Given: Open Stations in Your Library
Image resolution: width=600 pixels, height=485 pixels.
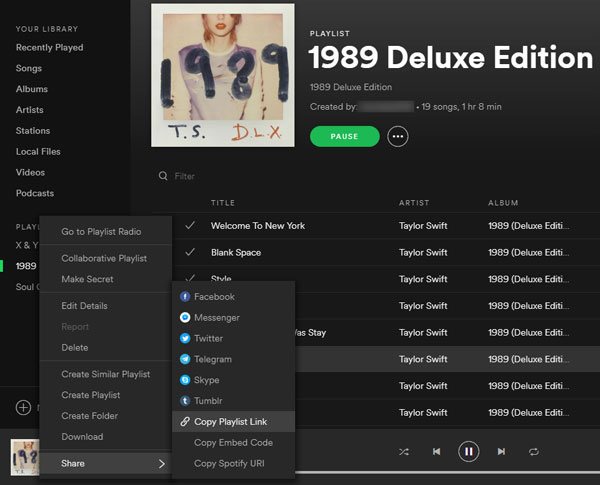Looking at the screenshot, I should pyautogui.click(x=33, y=131).
